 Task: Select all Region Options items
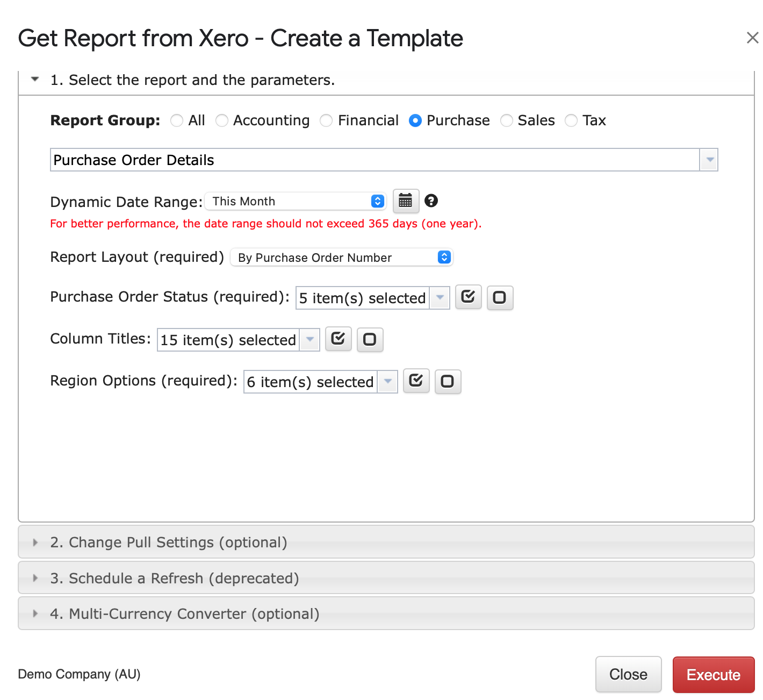(x=416, y=381)
